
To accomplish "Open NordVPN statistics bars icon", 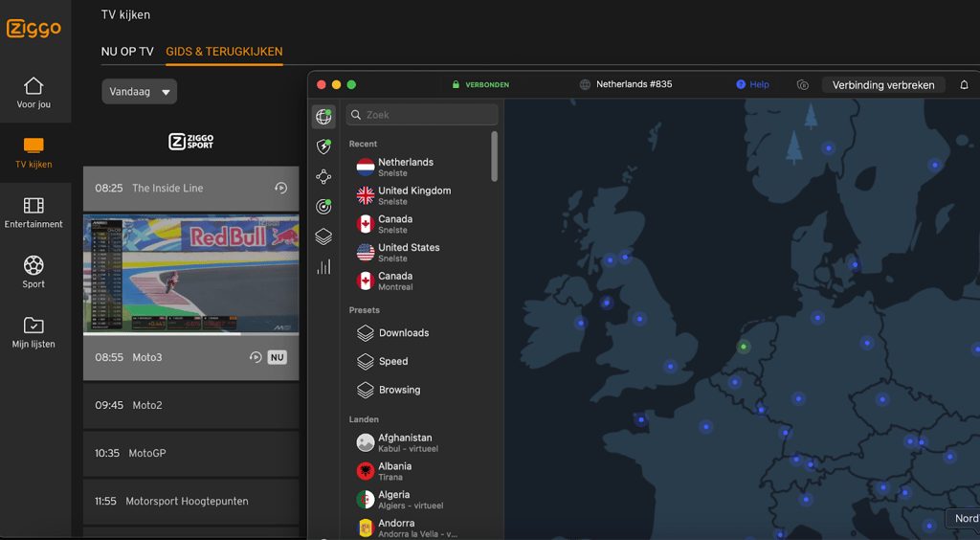I will pyautogui.click(x=323, y=267).
